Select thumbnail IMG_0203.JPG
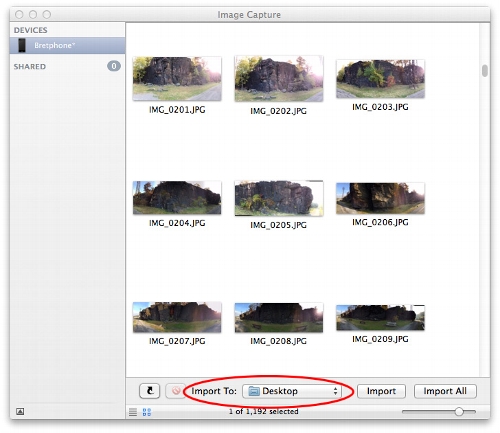Viewport: 500px width, 433px height. 380,79
